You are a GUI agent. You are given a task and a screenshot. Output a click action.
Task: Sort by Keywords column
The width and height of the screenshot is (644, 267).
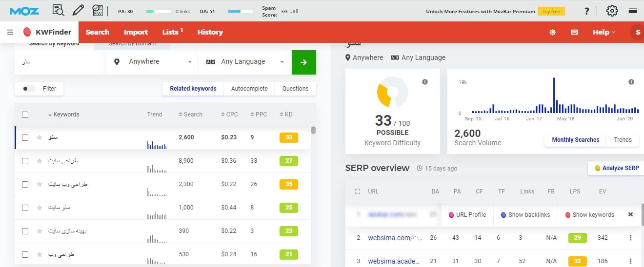(63, 114)
